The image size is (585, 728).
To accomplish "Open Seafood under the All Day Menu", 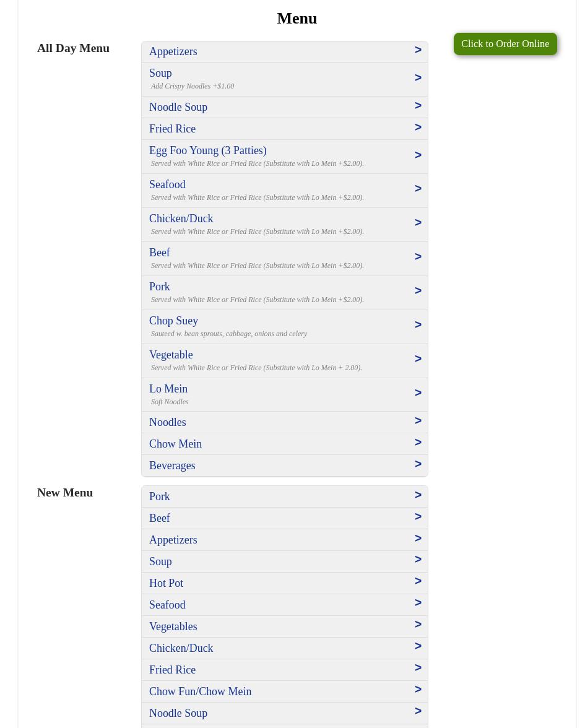I will pos(167,184).
